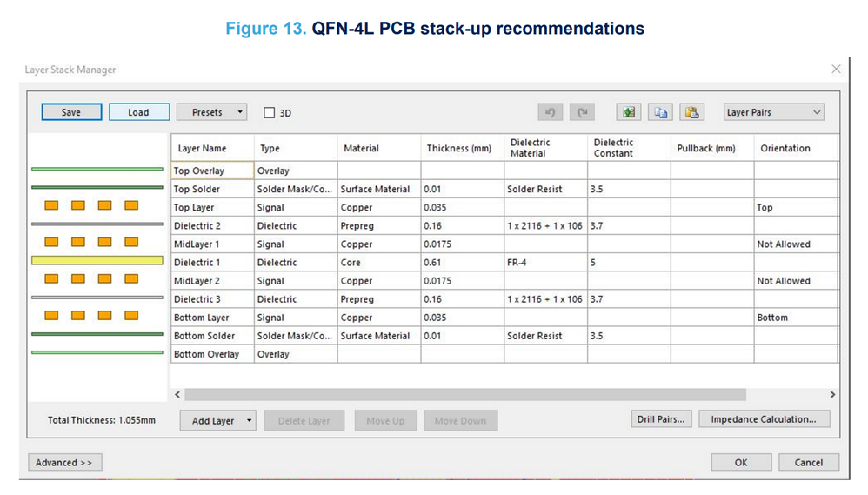Select the Bottom Overlay layer name cell
This screenshot has width=868, height=495.
(x=212, y=354)
